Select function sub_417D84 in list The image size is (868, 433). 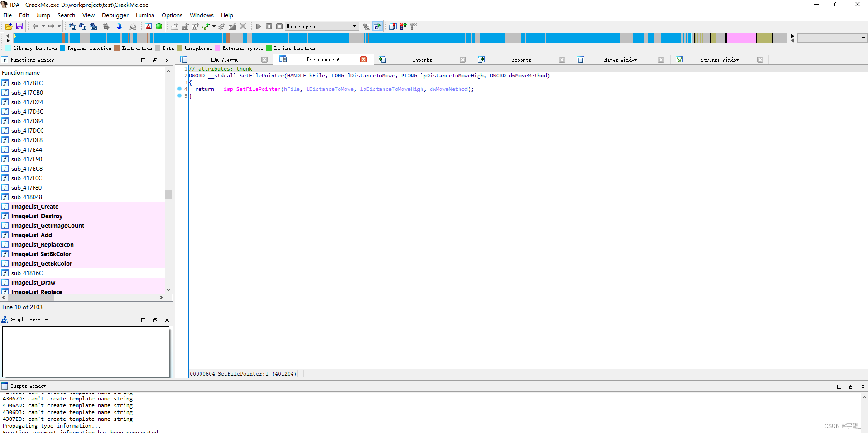click(83, 121)
